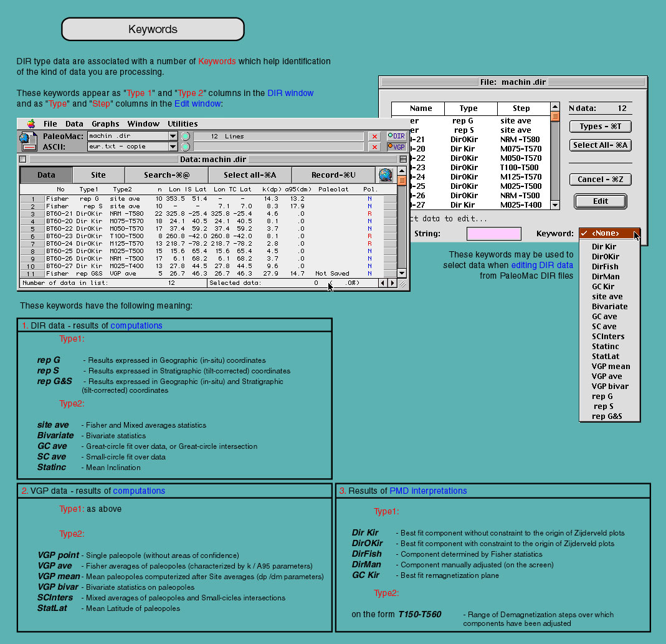Image resolution: width=666 pixels, height=644 pixels.
Task: Click the Type column header in the File window
Action: (470, 108)
